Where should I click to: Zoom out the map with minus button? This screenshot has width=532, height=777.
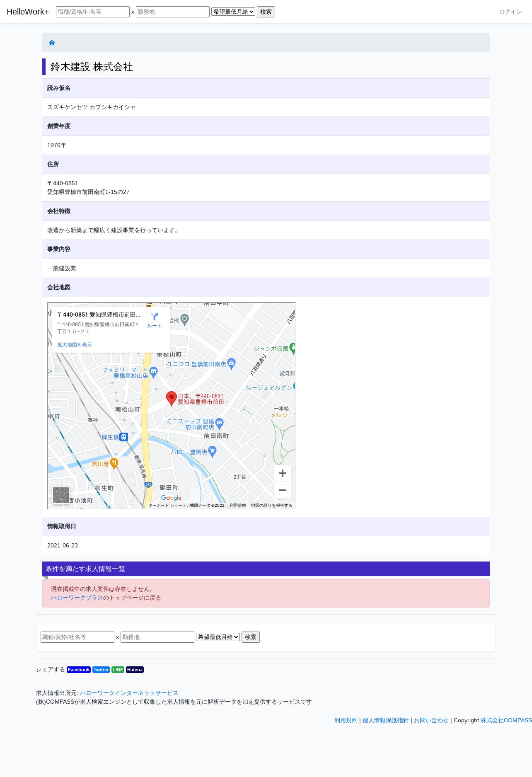click(283, 490)
